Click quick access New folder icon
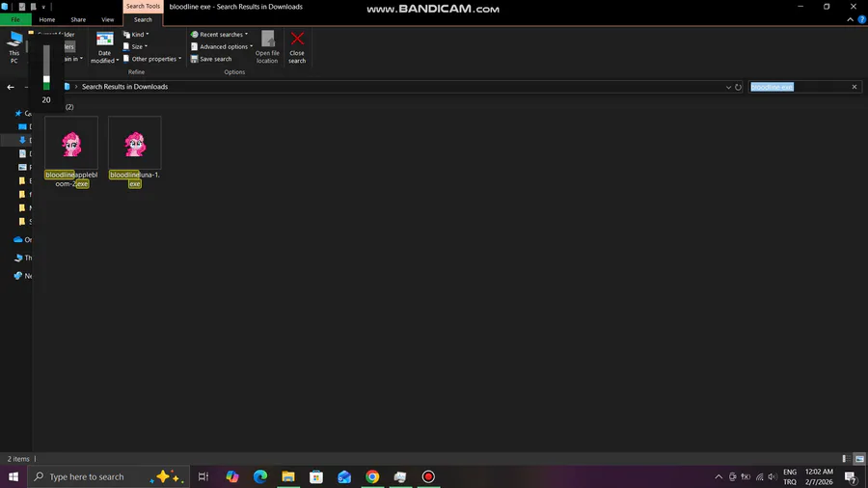 tap(33, 7)
